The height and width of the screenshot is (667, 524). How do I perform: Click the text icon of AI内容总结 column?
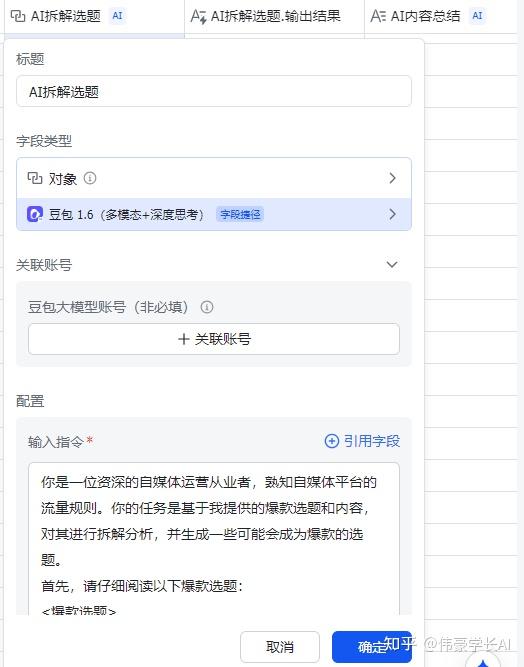[378, 16]
